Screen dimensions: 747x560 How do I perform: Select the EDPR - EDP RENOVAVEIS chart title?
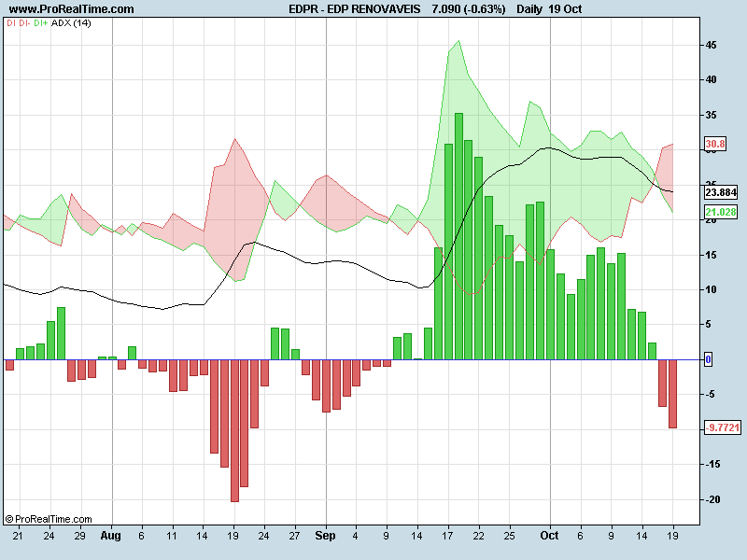(x=355, y=9)
